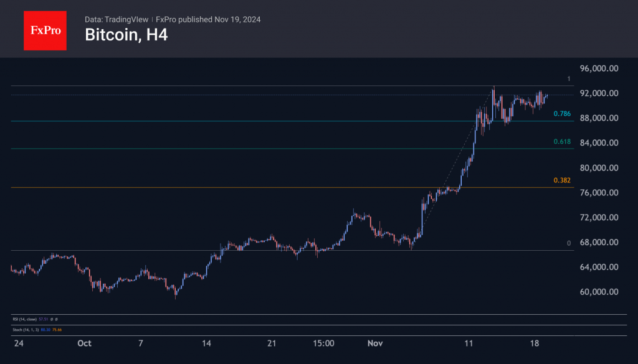Click the 96,000.00 price axis label
The width and height of the screenshot is (638, 364).
click(x=598, y=68)
